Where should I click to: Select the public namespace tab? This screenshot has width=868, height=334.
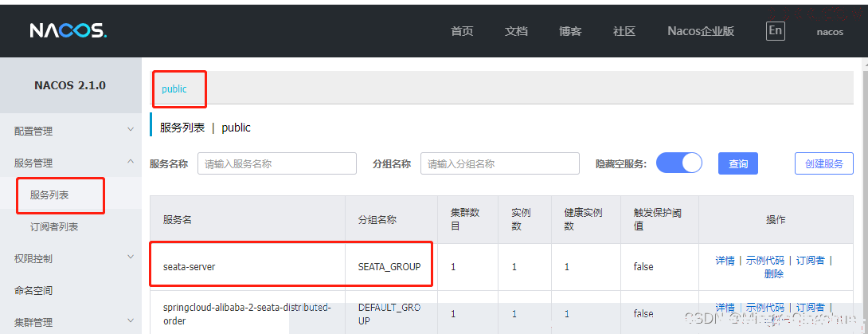(x=174, y=88)
